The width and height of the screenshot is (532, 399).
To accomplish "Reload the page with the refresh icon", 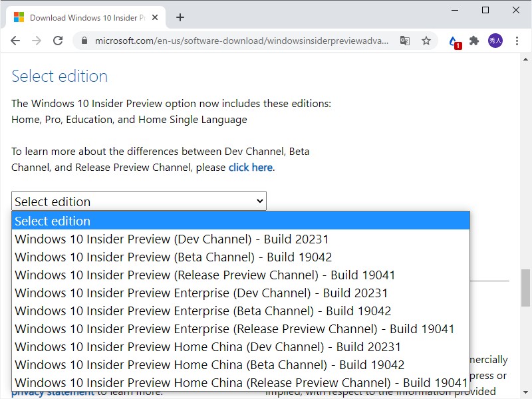I will (x=58, y=41).
